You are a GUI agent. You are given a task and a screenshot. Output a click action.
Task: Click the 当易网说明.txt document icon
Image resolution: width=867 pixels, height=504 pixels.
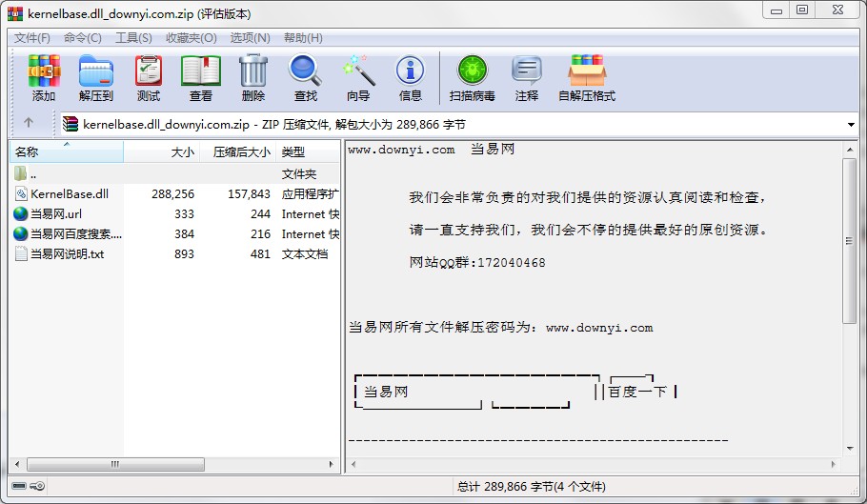click(21, 253)
